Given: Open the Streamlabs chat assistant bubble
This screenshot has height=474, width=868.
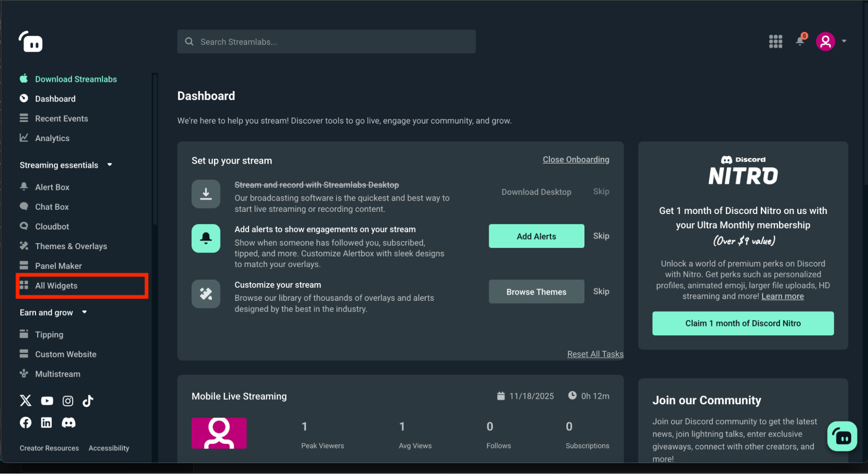Looking at the screenshot, I should coord(842,437).
